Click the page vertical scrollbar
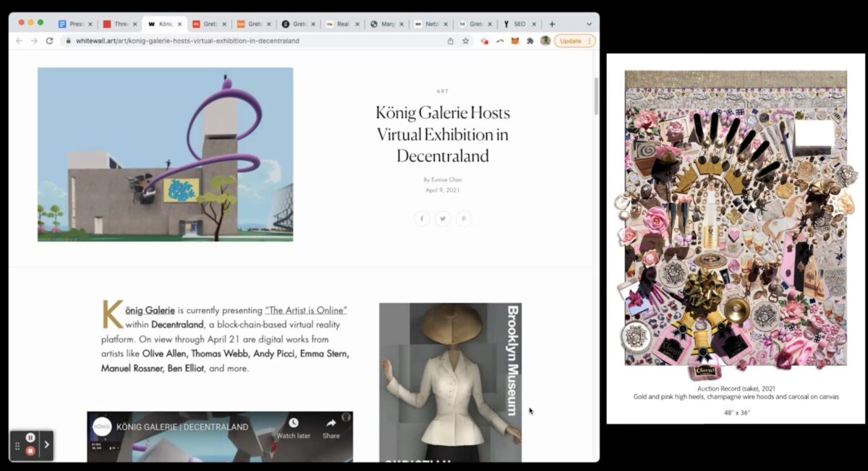868x471 pixels. 596,96
